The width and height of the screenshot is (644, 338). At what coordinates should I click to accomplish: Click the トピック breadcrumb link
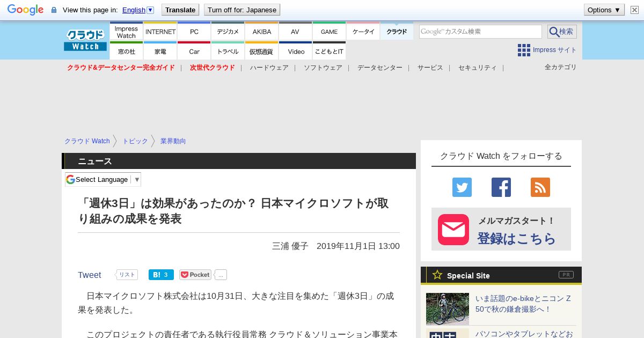135,141
